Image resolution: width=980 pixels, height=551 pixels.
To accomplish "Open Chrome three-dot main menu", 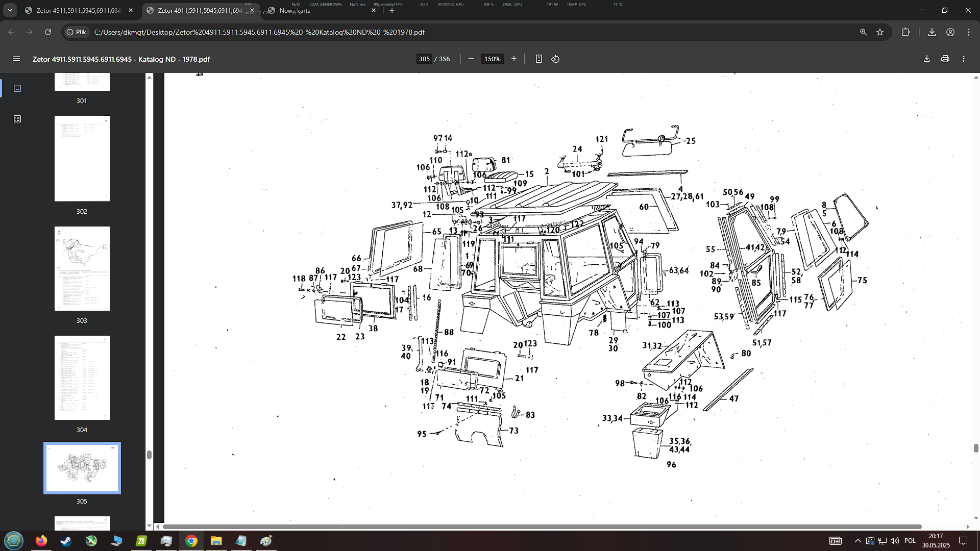I will pos(969,32).
